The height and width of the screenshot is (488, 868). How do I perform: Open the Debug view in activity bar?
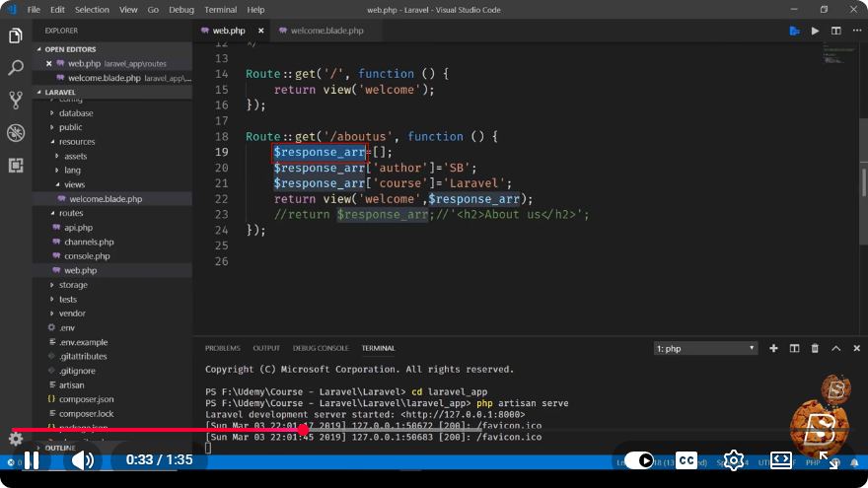point(16,133)
